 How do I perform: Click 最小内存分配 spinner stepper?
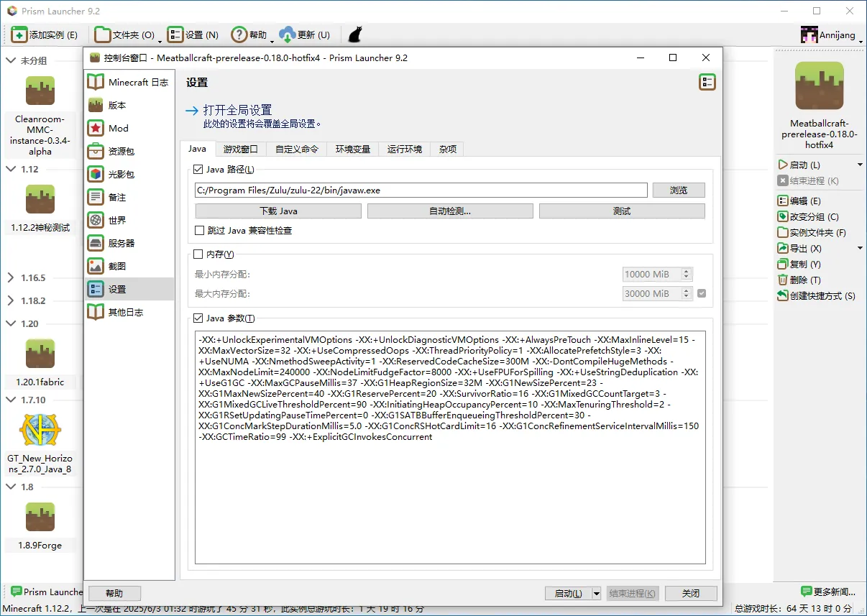687,274
